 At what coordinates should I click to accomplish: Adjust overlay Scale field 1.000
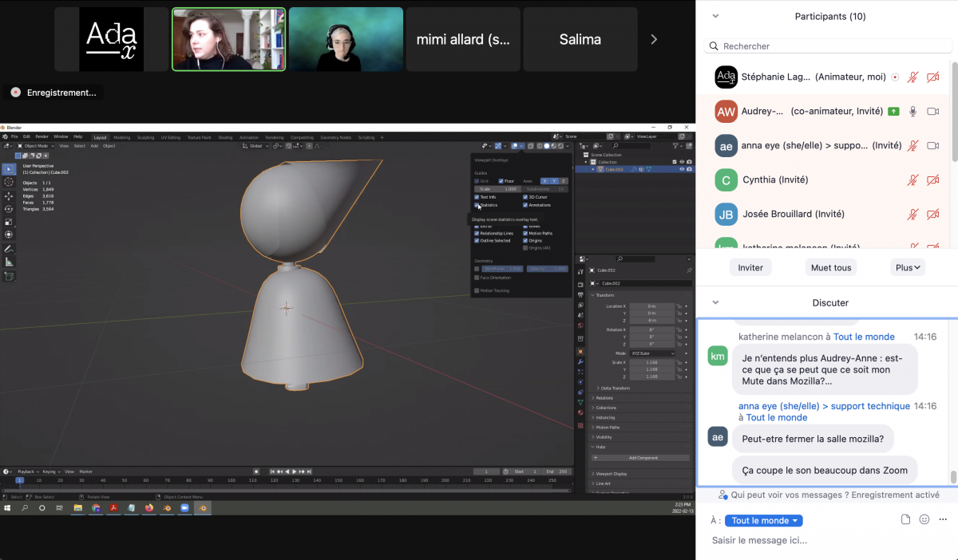[499, 189]
